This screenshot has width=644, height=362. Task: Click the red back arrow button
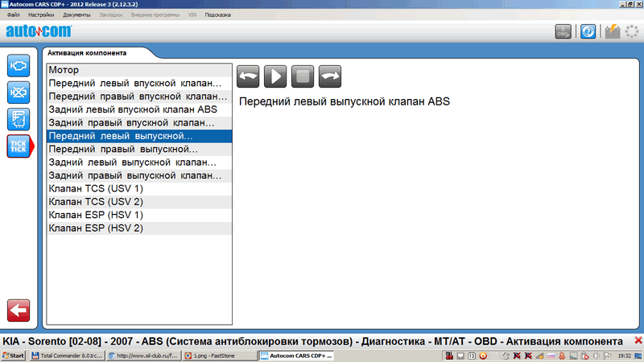coord(19,311)
